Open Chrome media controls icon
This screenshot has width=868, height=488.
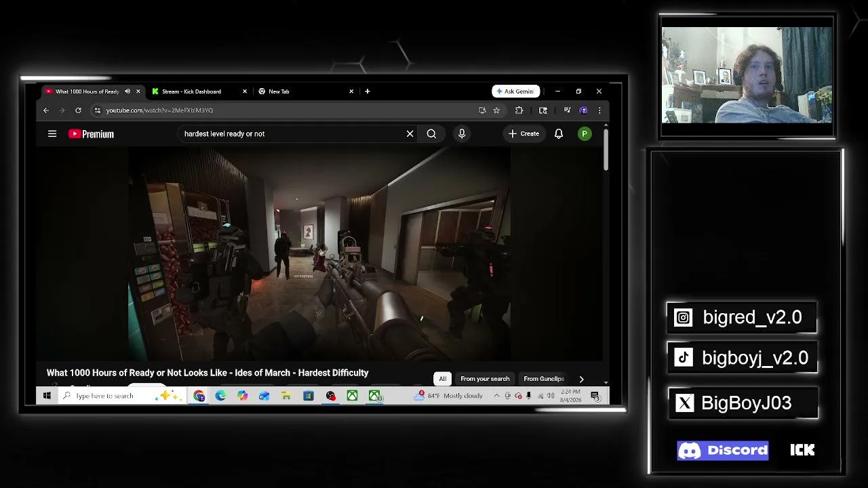[x=567, y=110]
